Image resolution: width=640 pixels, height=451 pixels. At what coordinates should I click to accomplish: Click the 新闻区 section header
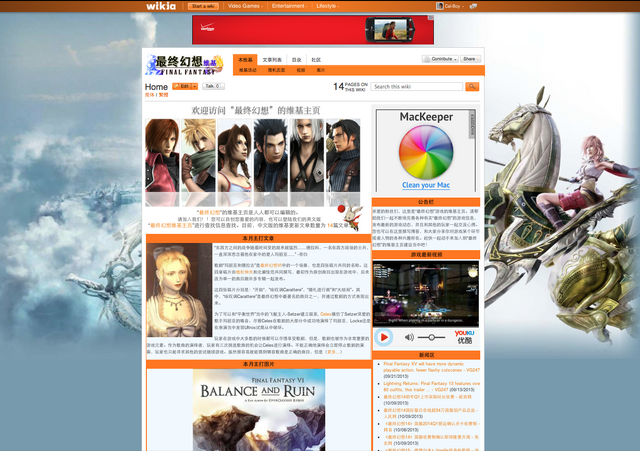[426, 355]
